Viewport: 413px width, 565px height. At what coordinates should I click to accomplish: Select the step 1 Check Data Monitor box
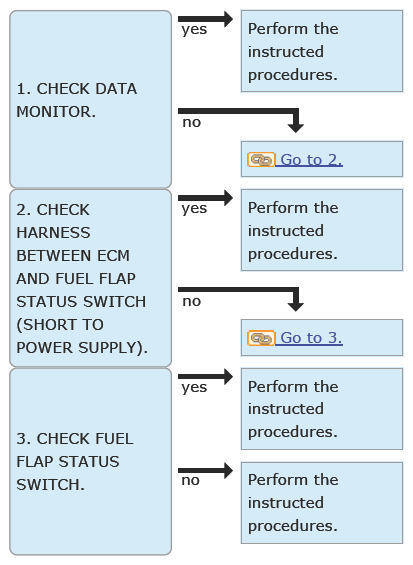pos(90,99)
